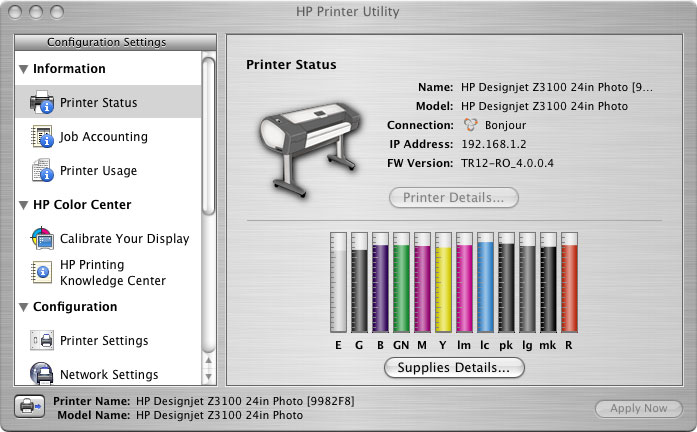Open HP Printing Knowledge Center
697x432 pixels.
click(x=108, y=272)
